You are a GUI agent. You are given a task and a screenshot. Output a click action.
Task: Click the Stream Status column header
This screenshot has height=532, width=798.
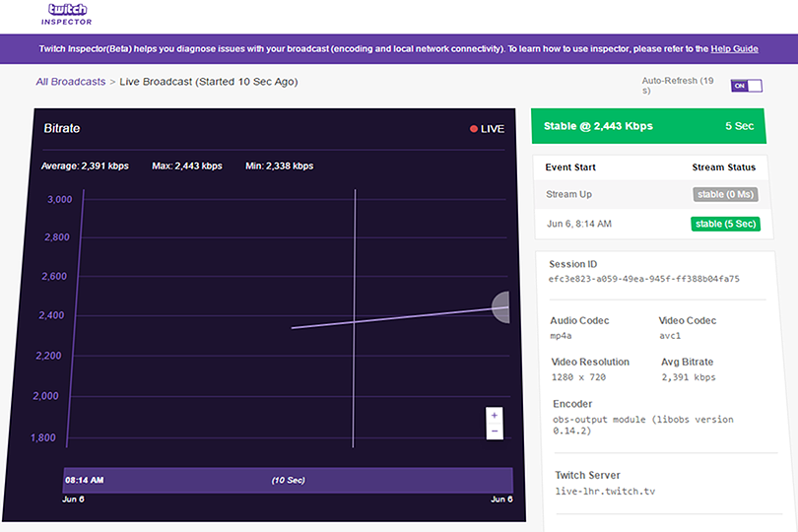click(723, 167)
